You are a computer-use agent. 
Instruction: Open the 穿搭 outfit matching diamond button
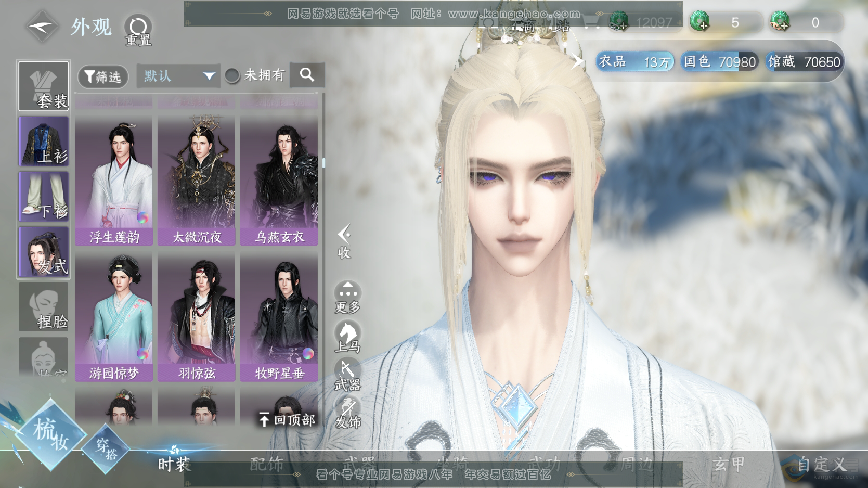107,448
